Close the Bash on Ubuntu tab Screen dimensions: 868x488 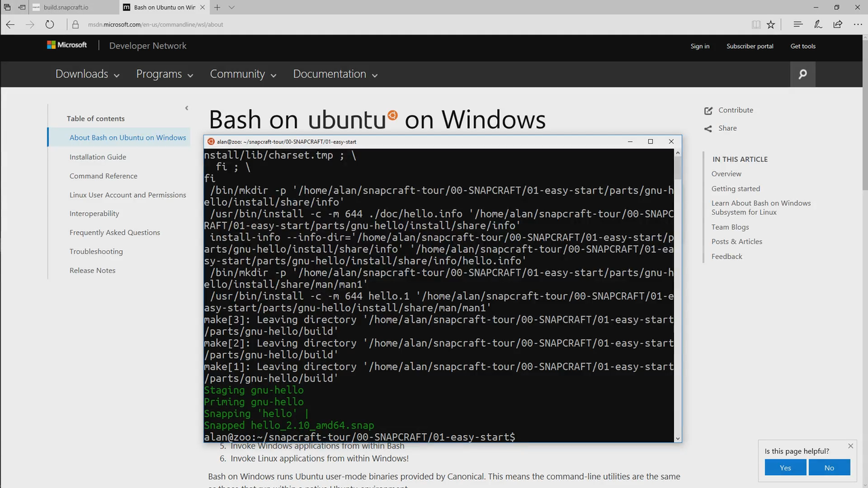tap(203, 7)
